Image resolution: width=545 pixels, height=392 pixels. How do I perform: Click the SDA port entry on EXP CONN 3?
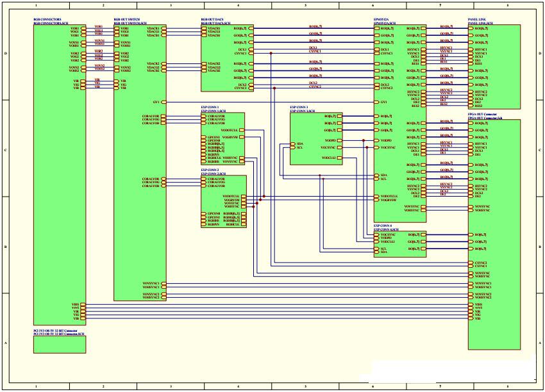(x=292, y=144)
